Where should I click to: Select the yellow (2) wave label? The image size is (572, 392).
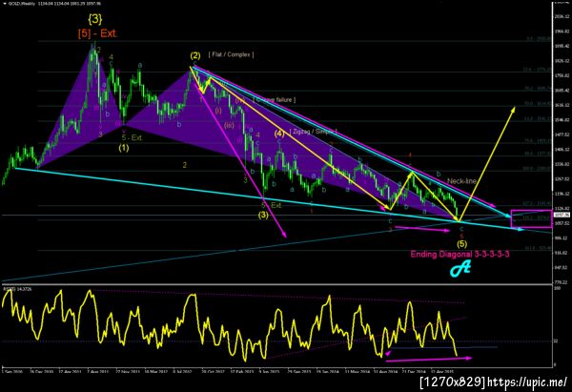tap(195, 56)
